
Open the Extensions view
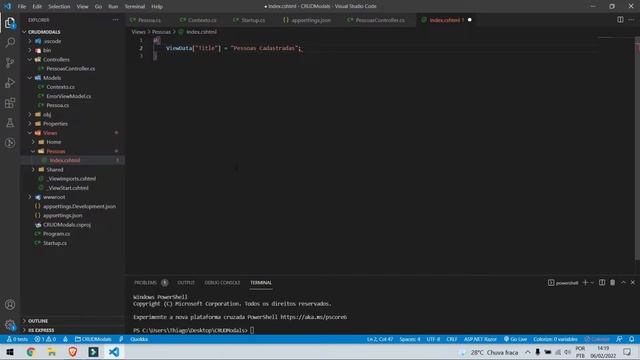[x=10, y=102]
